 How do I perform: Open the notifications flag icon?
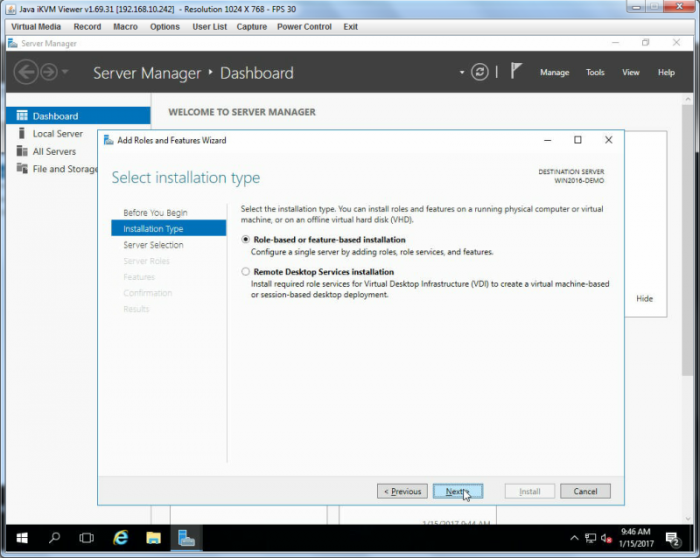(516, 71)
